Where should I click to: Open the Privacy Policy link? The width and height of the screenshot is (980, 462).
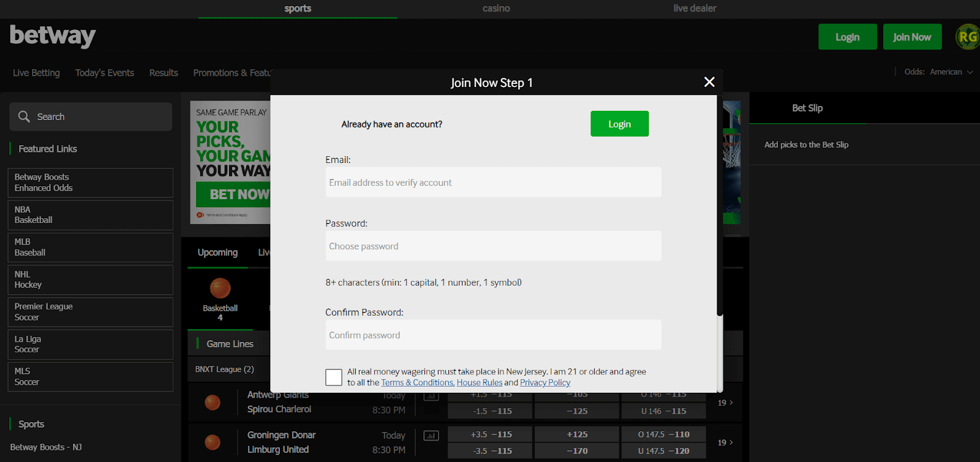[545, 383]
